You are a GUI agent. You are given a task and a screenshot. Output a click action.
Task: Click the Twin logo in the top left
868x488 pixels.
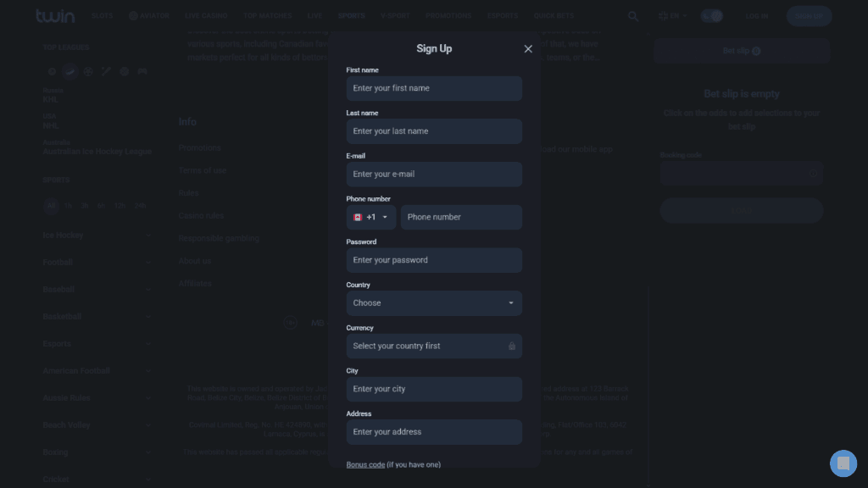coord(54,14)
